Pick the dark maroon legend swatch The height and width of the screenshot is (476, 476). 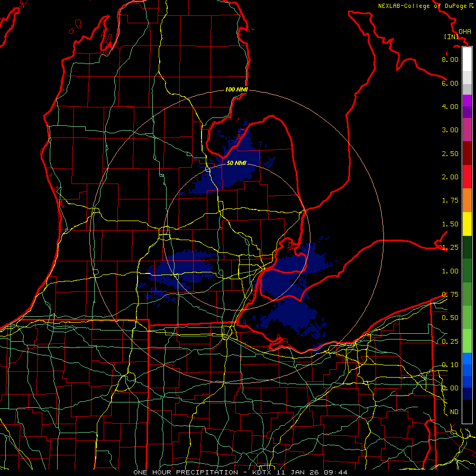[467, 153]
